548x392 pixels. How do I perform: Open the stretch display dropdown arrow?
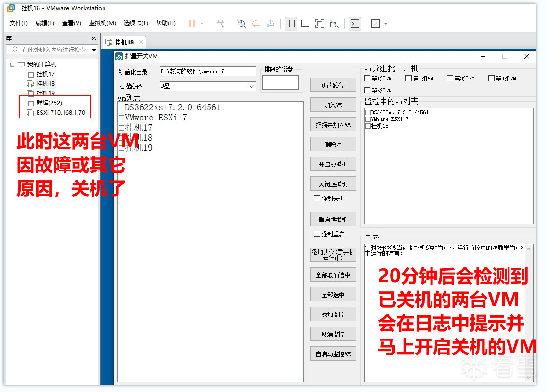tap(386, 24)
